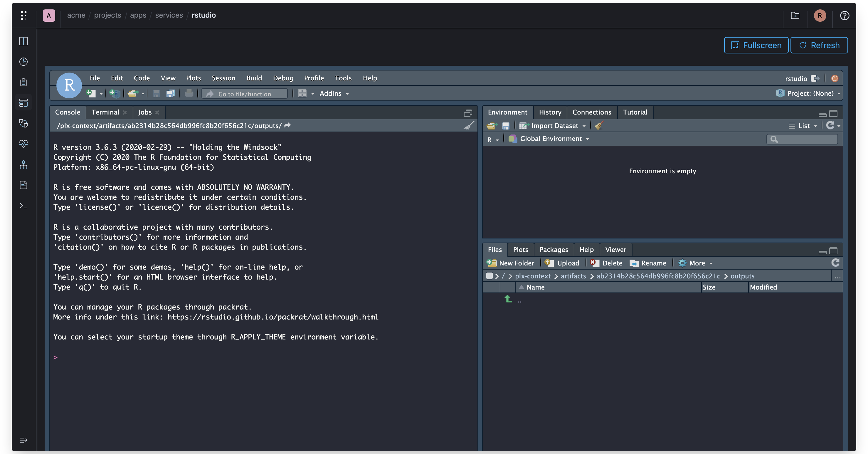Viewport: 868px width, 454px height.
Task: Click the Refresh button at top right
Action: pyautogui.click(x=819, y=45)
